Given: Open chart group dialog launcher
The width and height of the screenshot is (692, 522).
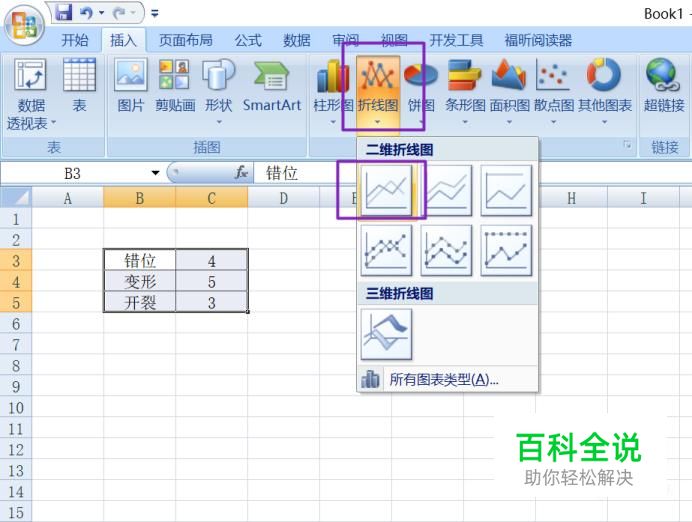Looking at the screenshot, I should pyautogui.click(x=627, y=144).
